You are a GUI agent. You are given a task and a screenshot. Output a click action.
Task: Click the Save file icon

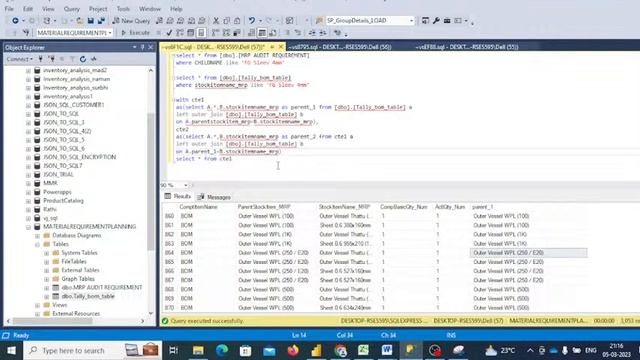pyautogui.click(x=90, y=20)
